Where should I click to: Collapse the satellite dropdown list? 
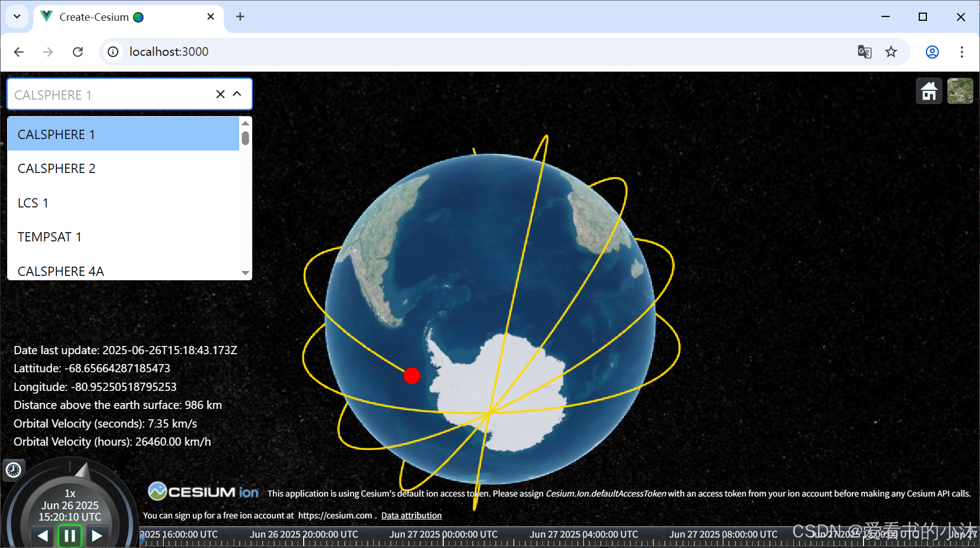coord(237,94)
